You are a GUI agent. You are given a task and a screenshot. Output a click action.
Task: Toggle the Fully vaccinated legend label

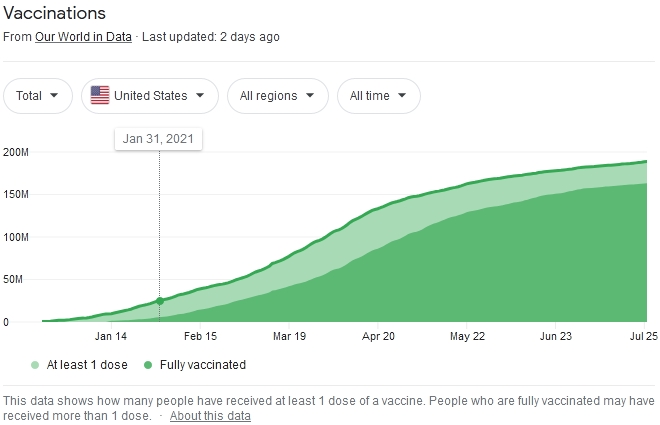click(x=203, y=365)
